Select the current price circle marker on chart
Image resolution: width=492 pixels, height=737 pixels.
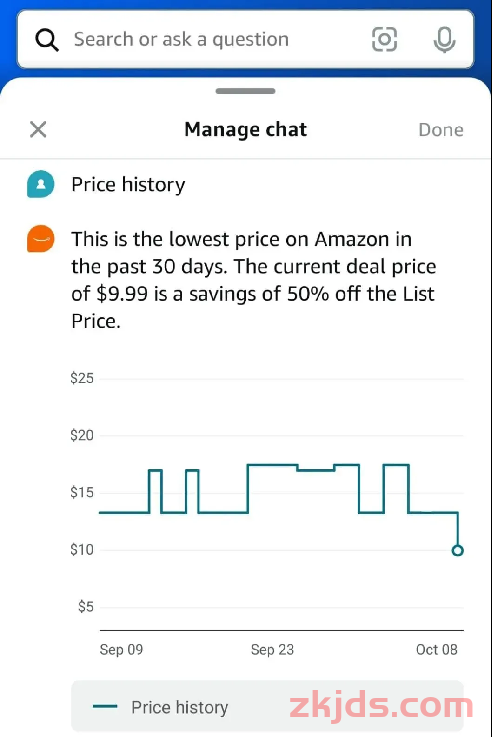click(458, 550)
